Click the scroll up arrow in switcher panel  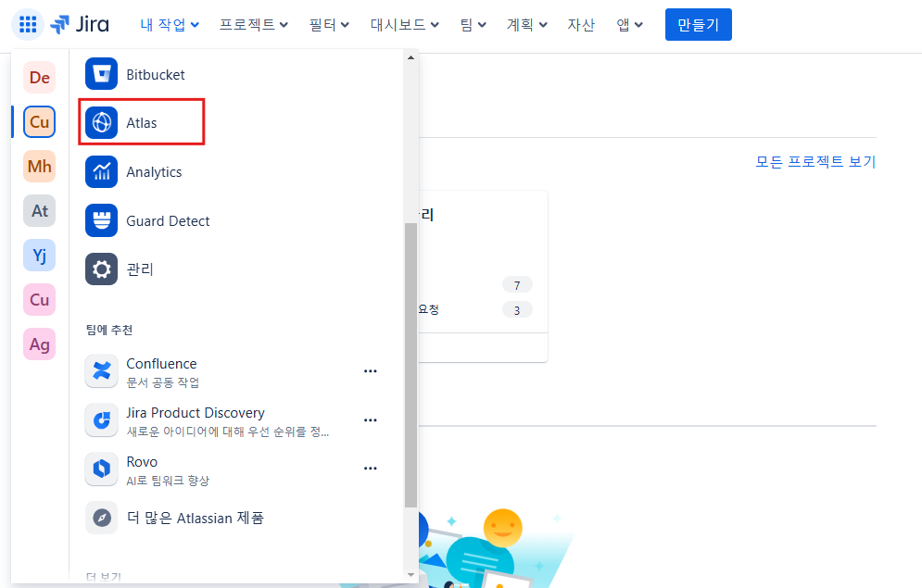pyautogui.click(x=410, y=57)
